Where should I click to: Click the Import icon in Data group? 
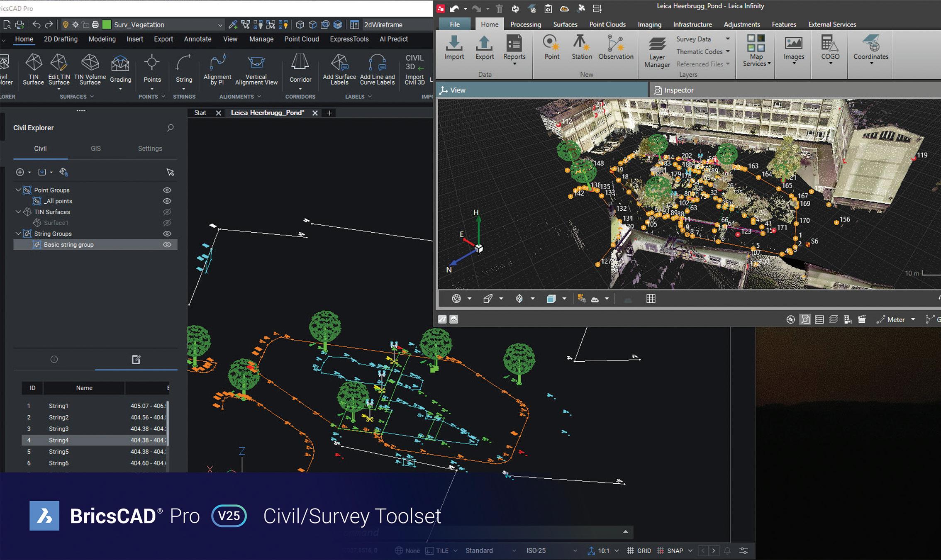tap(454, 44)
